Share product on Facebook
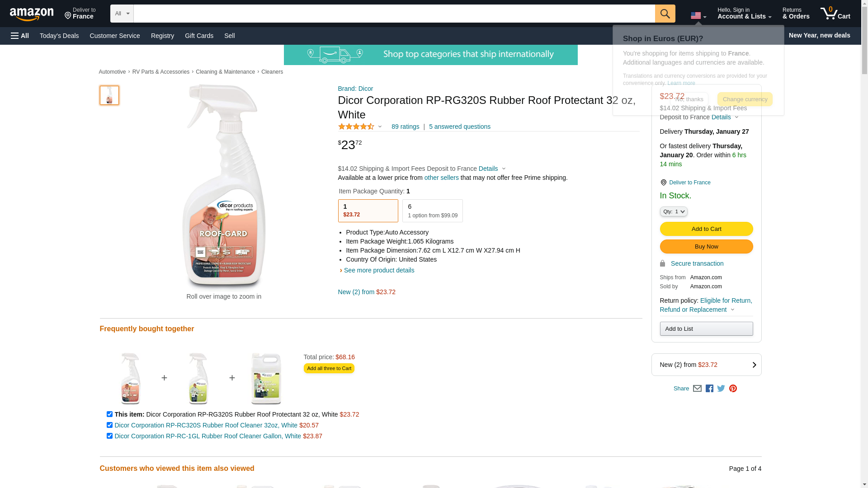The height and width of the screenshot is (488, 868). pyautogui.click(x=709, y=389)
